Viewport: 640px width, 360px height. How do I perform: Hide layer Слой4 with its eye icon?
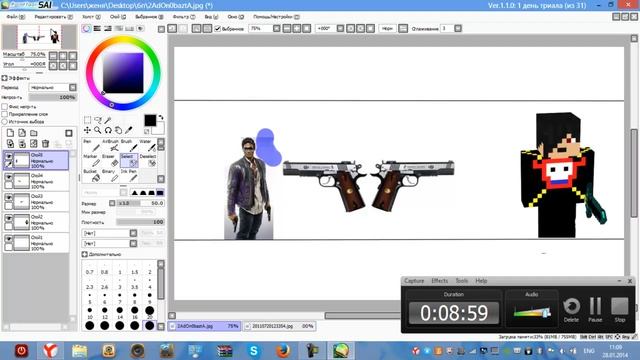click(x=9, y=177)
